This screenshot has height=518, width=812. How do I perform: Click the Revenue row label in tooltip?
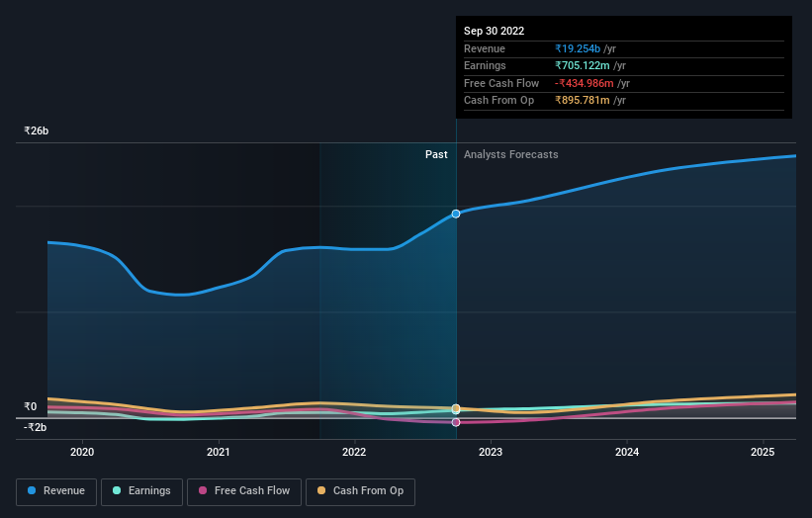pyautogui.click(x=485, y=48)
